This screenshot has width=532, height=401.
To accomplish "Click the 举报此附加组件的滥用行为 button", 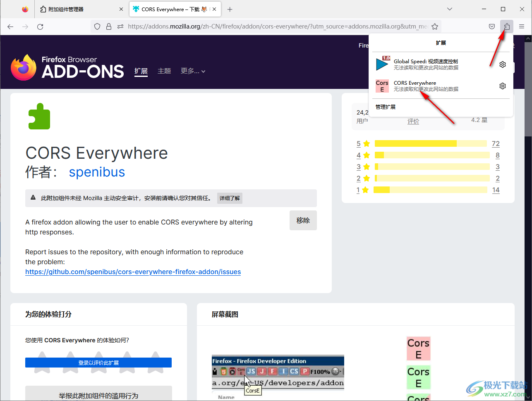I will [x=98, y=394].
